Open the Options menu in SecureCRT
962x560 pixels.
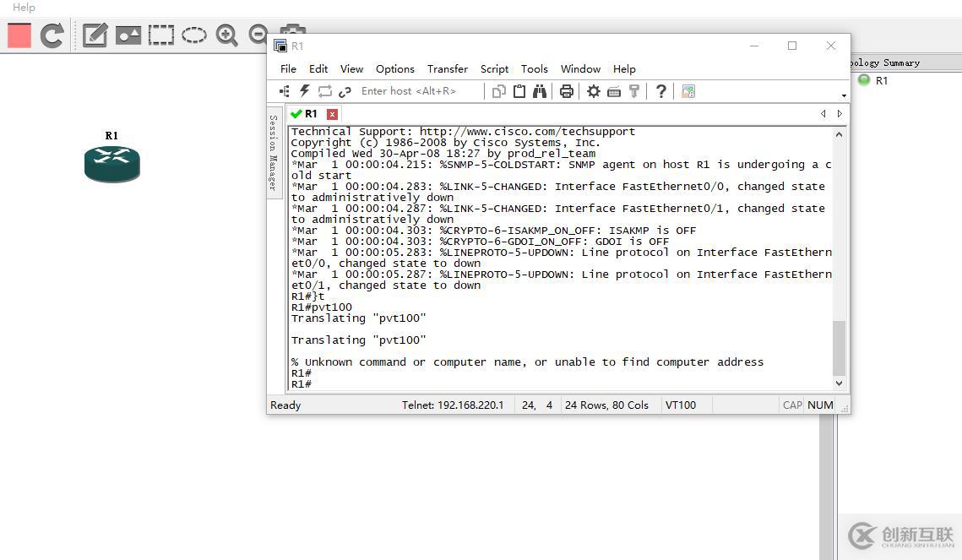[x=395, y=68]
